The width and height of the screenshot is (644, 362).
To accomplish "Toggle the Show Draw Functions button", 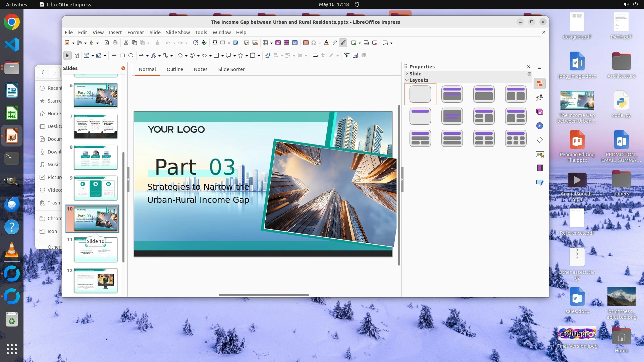I will 343,43.
